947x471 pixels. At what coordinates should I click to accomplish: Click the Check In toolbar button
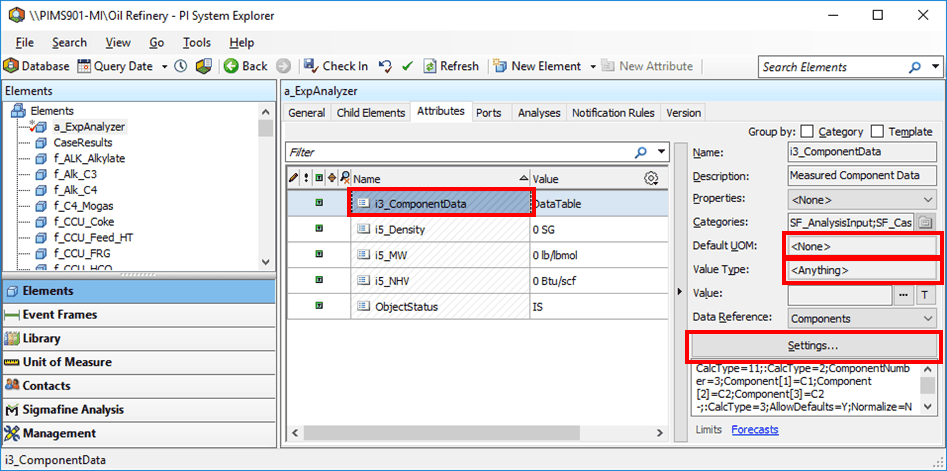click(336, 66)
